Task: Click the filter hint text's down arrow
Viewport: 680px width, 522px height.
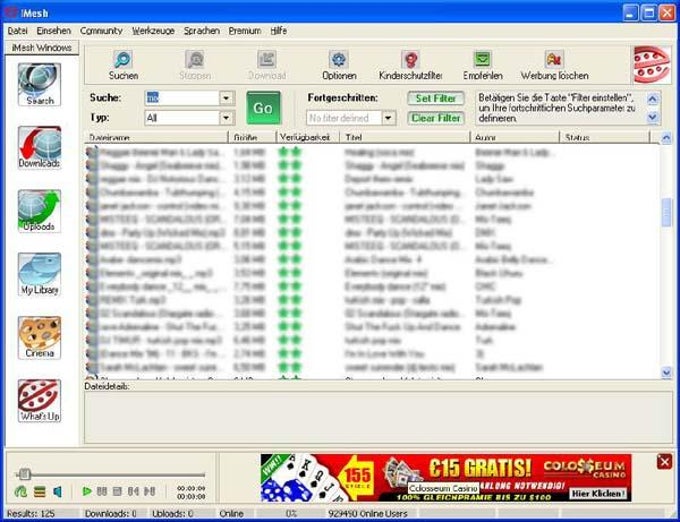Action: (x=653, y=117)
